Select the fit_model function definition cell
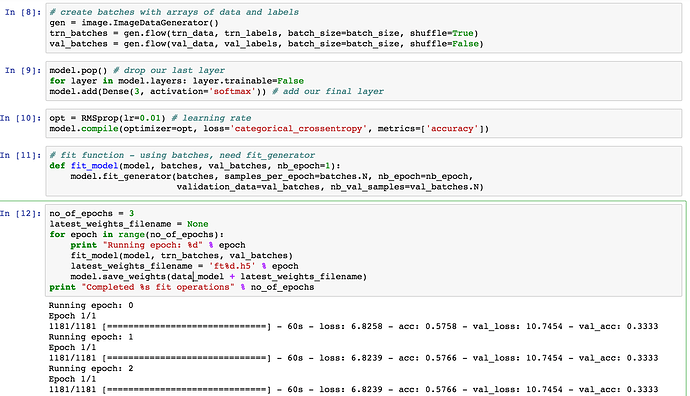This screenshot has width=690, height=396. pyautogui.click(x=363, y=171)
